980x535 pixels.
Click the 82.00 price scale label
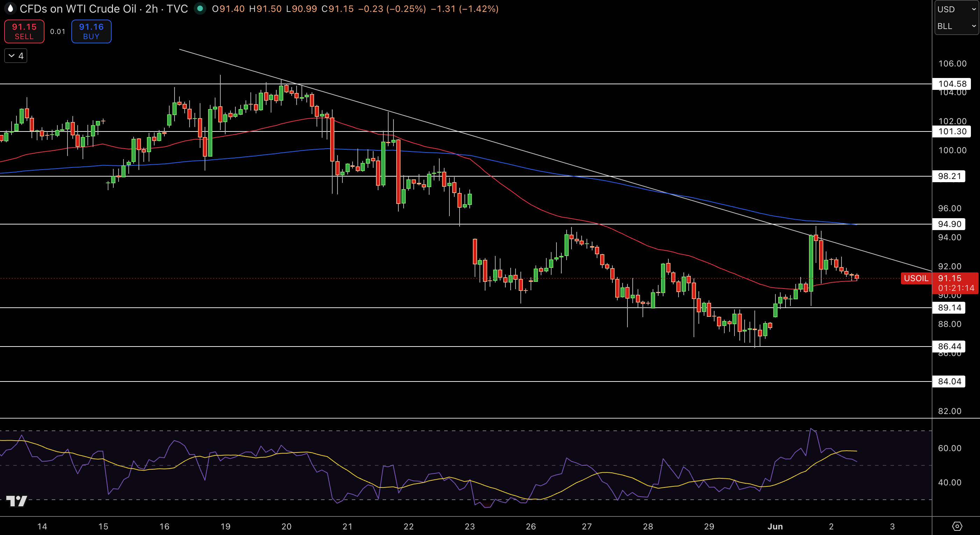[950, 411]
